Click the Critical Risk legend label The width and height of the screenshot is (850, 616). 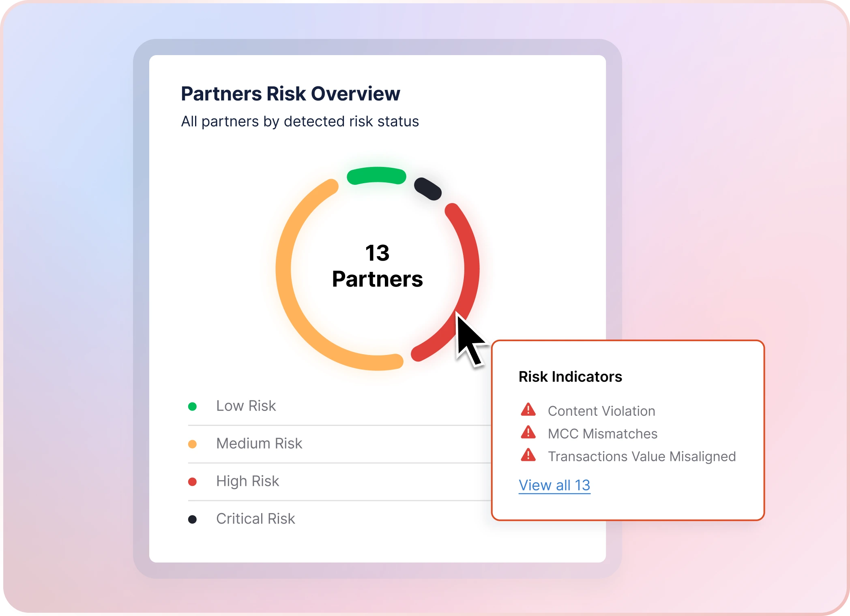point(255,519)
